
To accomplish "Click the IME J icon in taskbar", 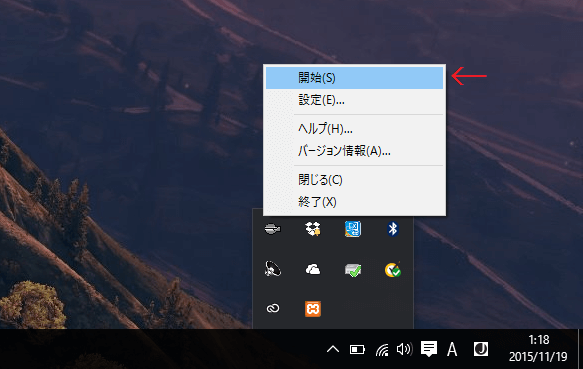I will 481,349.
